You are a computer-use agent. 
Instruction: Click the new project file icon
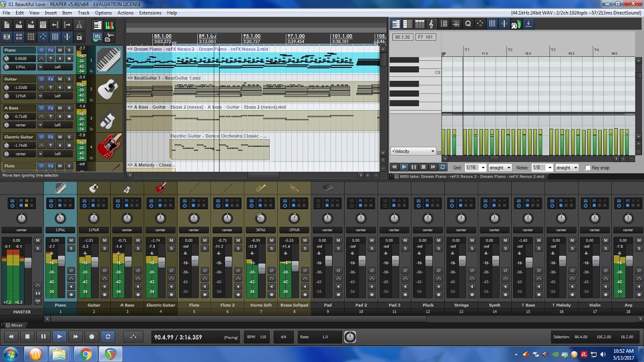(x=7, y=25)
